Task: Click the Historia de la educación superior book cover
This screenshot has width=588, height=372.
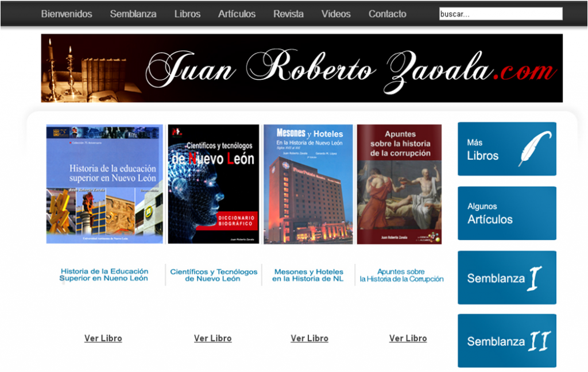Action: coord(105,184)
